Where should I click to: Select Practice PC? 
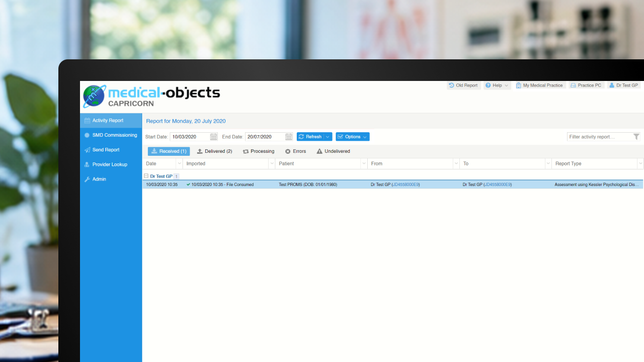coord(586,85)
